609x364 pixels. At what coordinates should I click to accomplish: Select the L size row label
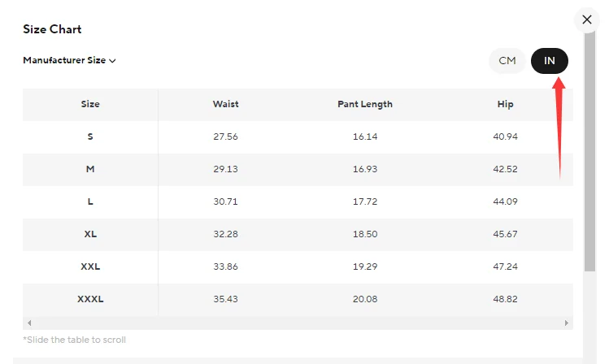tap(90, 201)
